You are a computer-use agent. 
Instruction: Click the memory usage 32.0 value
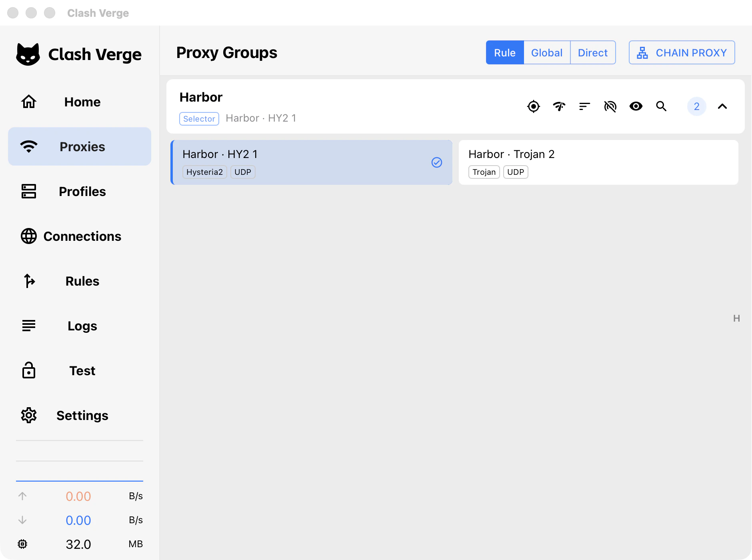pos(78,544)
